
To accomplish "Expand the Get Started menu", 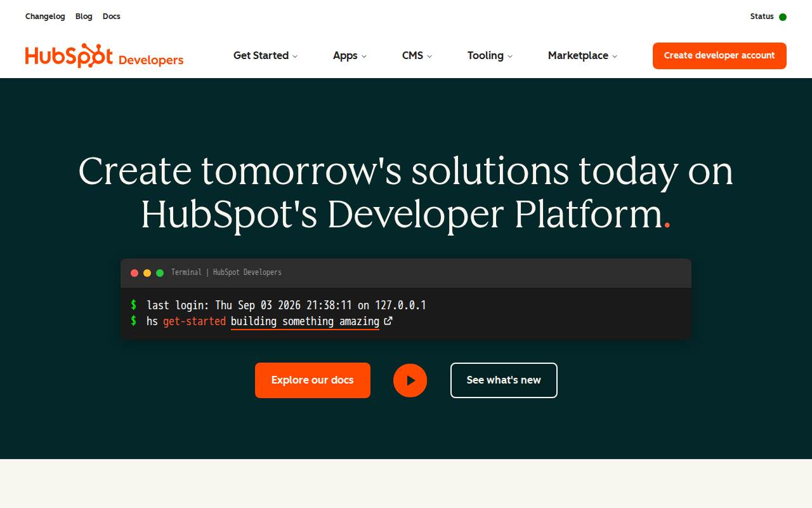I will 265,56.
